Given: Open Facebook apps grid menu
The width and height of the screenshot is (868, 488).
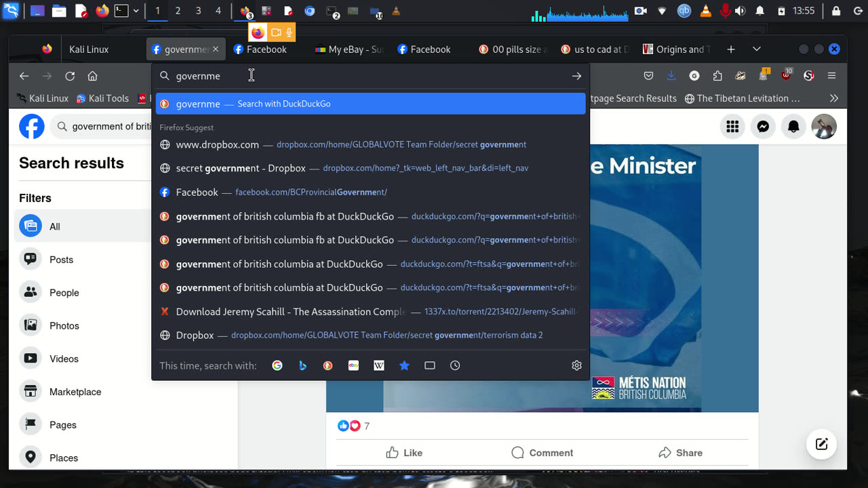Looking at the screenshot, I should point(732,127).
